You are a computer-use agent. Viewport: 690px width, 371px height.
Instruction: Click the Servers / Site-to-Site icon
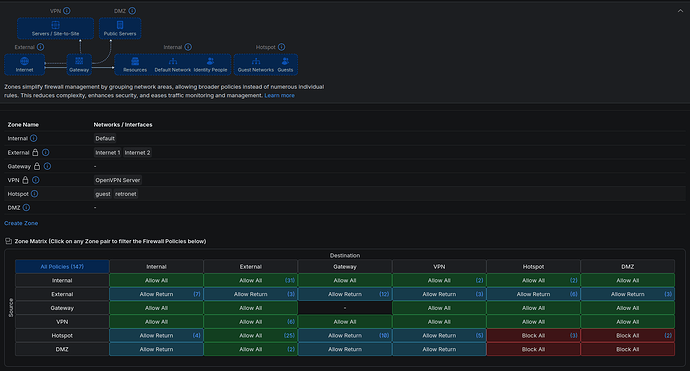(x=55, y=25)
